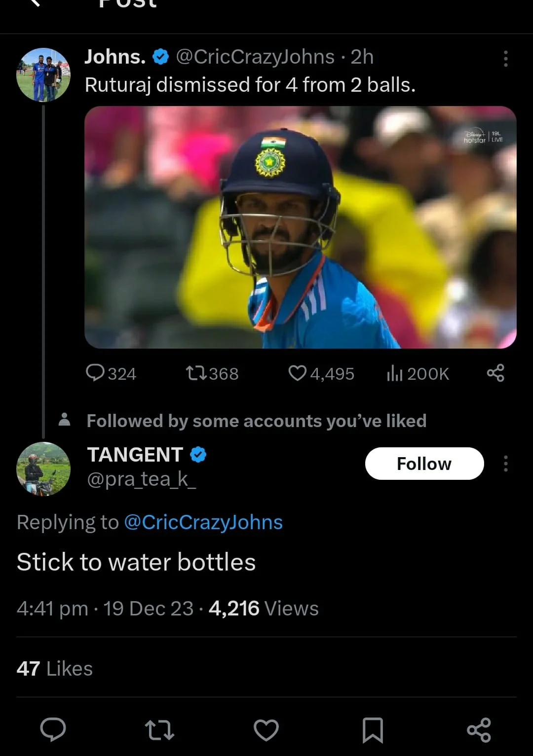Like the Johns. post with 4,495 likes
The height and width of the screenshot is (756, 533).
321,373
